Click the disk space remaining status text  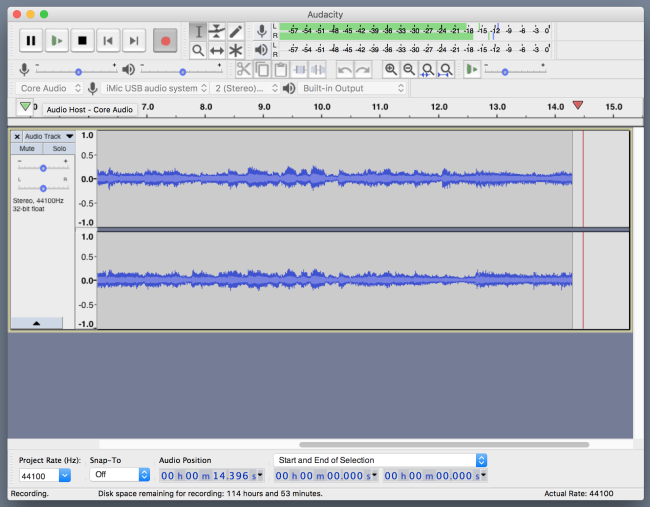pyautogui.click(x=210, y=493)
